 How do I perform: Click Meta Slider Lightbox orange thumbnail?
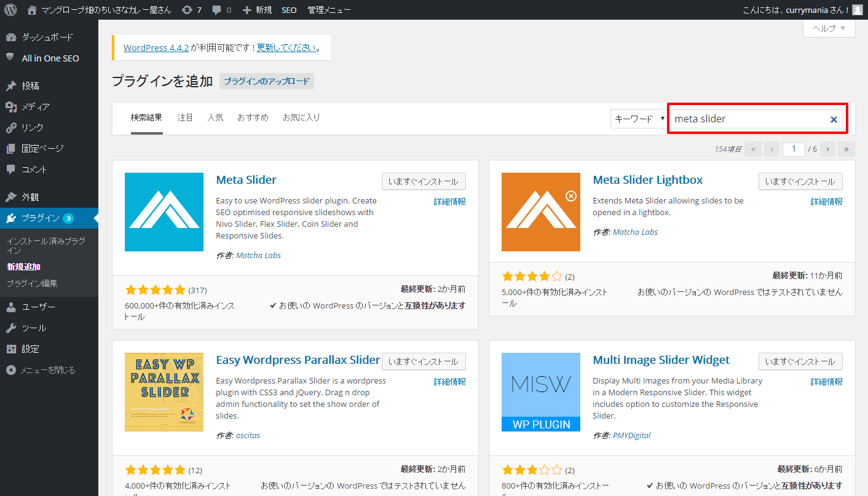541,212
